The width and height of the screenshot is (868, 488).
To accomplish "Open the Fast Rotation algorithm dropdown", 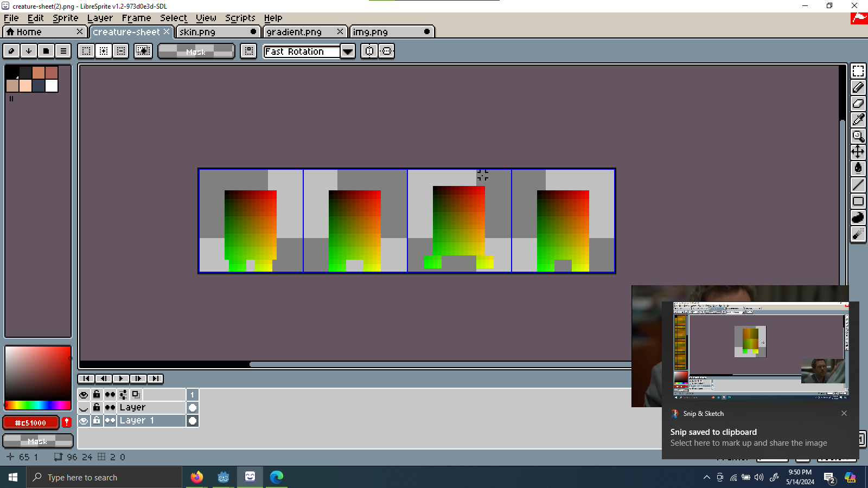I will 347,52.
